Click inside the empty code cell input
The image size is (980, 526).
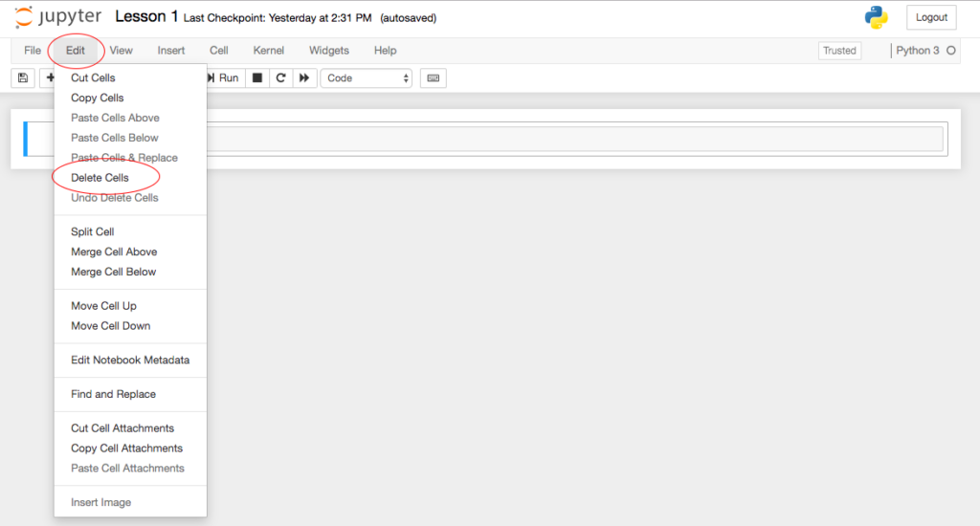[574, 140]
